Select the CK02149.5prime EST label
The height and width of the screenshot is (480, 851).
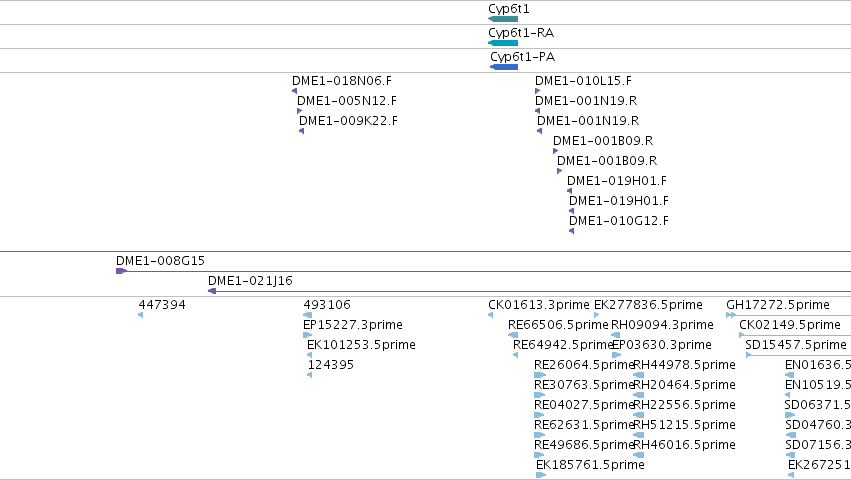pos(790,325)
